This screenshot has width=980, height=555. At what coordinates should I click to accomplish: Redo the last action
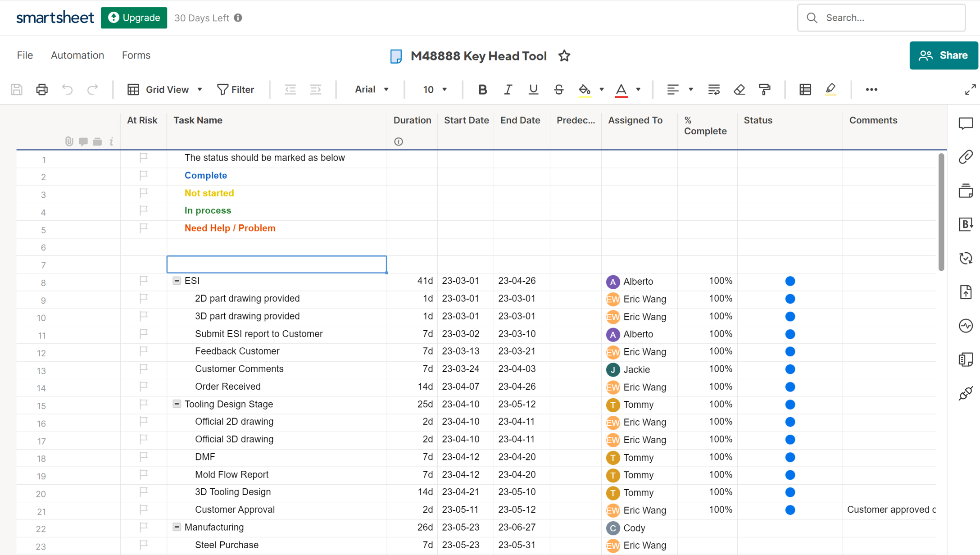click(92, 90)
